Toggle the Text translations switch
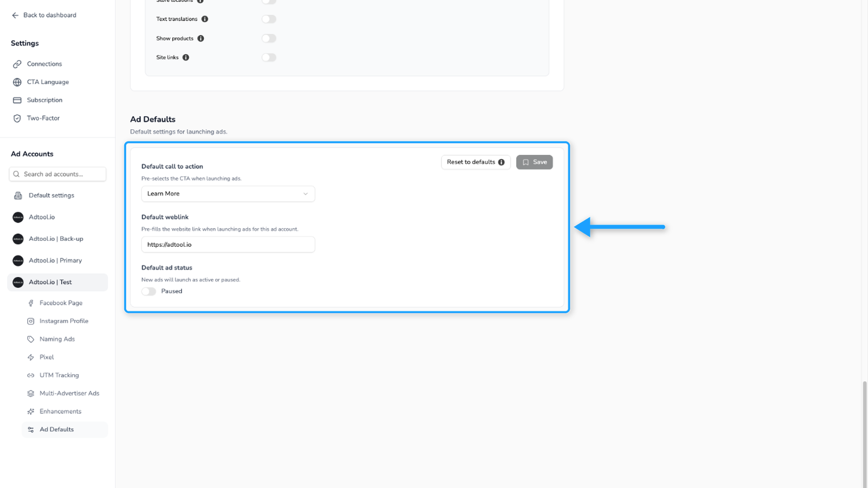 [x=269, y=19]
